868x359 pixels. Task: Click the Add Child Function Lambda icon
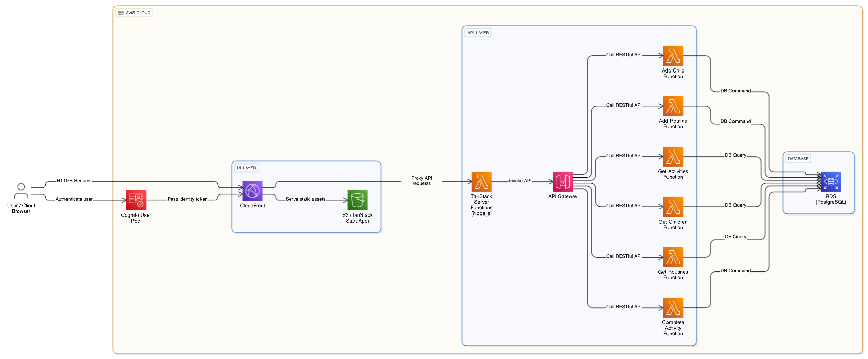673,56
